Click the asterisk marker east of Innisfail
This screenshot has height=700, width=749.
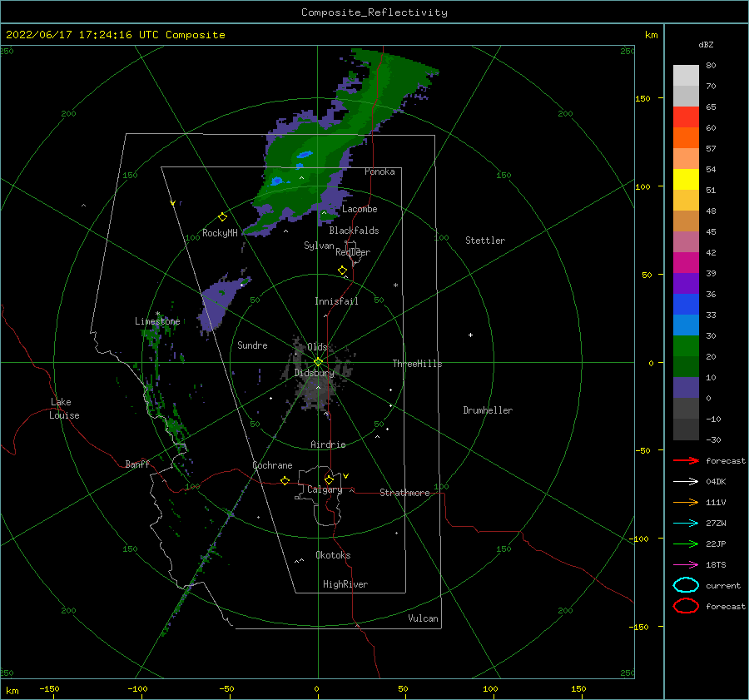point(395,285)
